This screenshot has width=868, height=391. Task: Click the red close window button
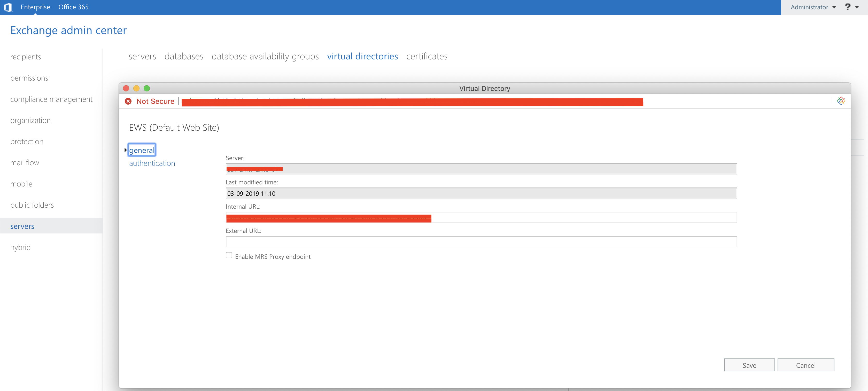pos(126,88)
